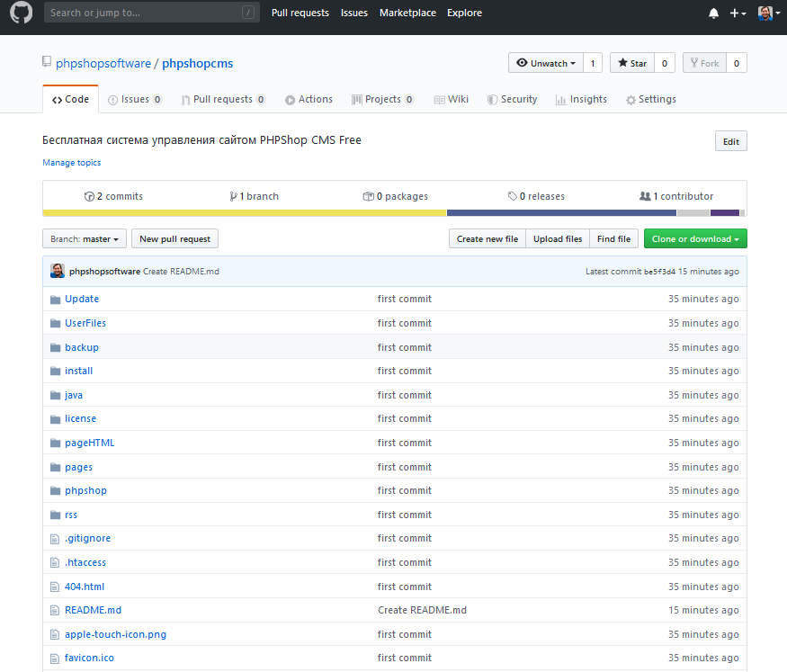Click Create new file button

487,239
